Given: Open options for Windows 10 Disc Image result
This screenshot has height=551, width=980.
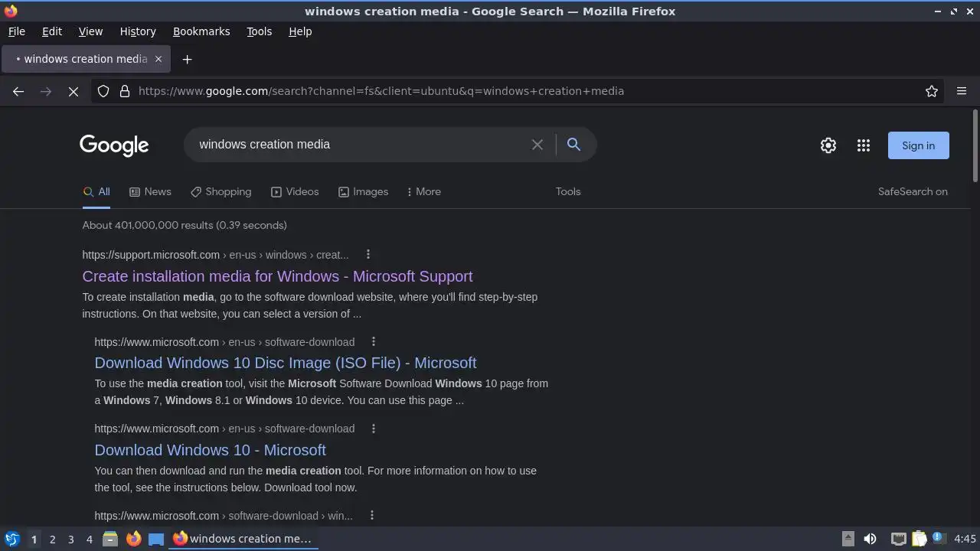Looking at the screenshot, I should coord(374,341).
